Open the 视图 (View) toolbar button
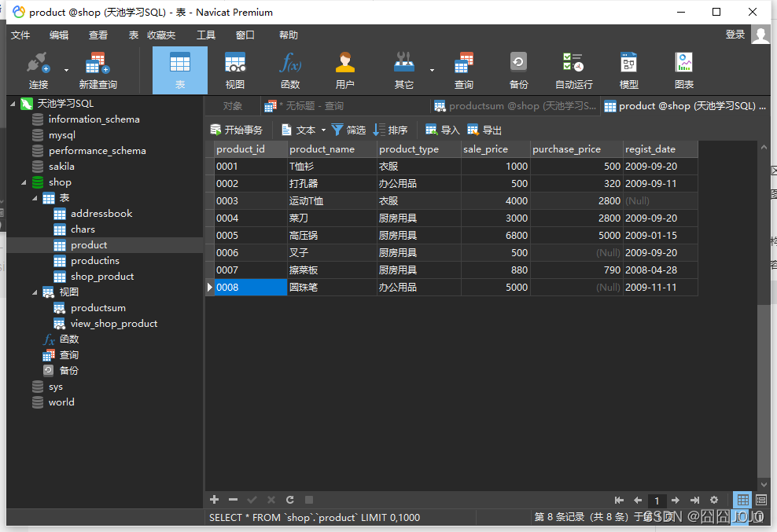This screenshot has height=532, width=777. pos(235,71)
